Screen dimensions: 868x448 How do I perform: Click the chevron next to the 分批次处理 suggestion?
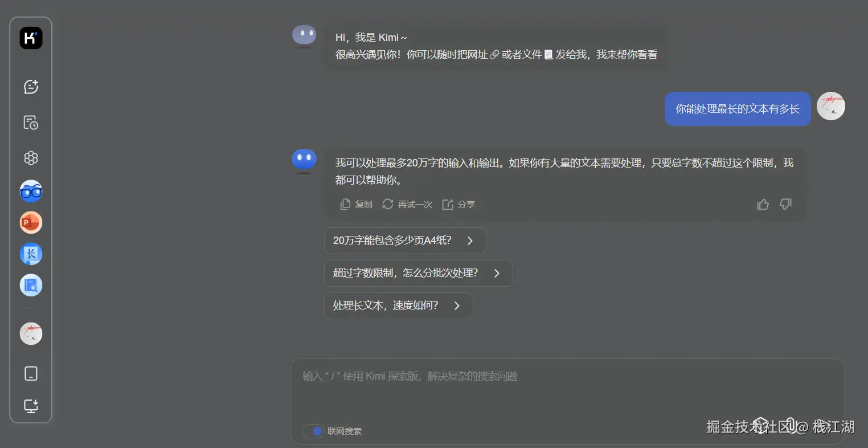pyautogui.click(x=497, y=274)
